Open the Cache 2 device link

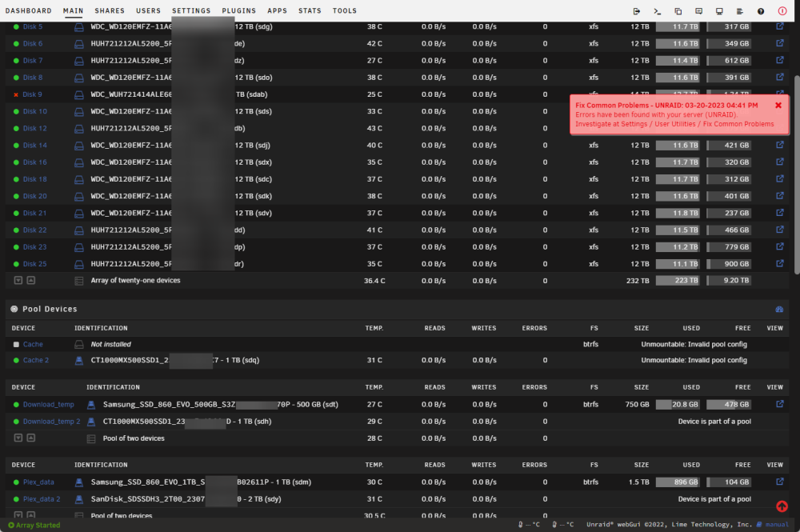point(36,361)
